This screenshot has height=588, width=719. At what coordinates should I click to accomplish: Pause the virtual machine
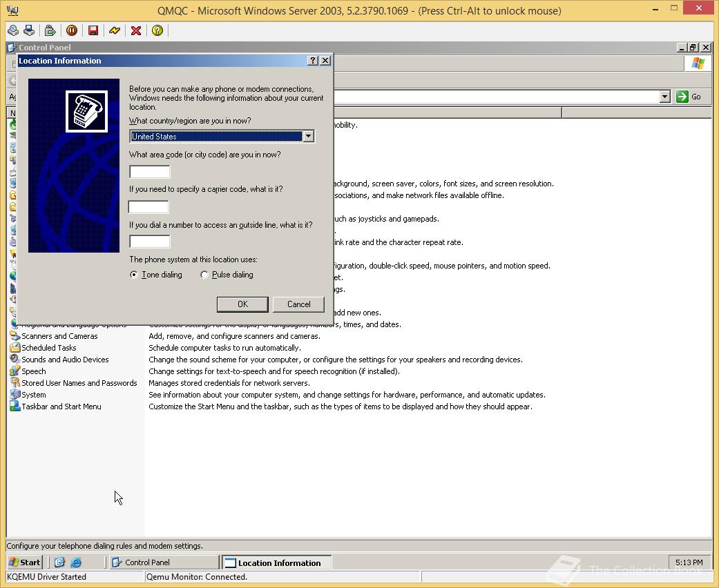pyautogui.click(x=72, y=30)
